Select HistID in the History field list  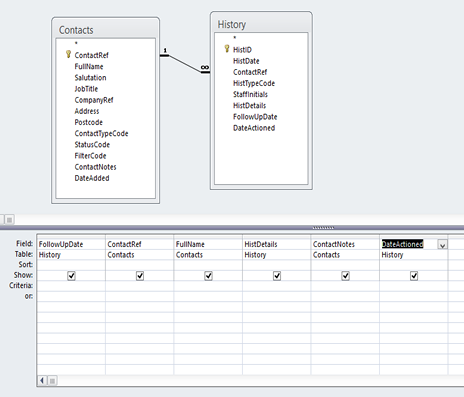tap(242, 50)
